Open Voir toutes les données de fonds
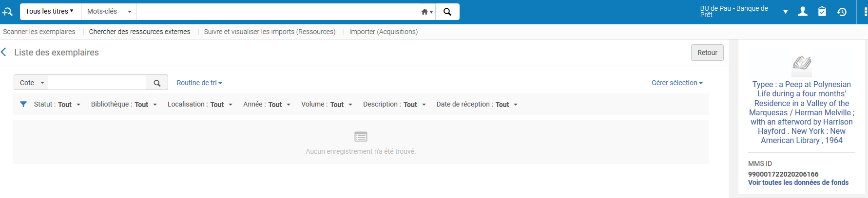Image resolution: width=868 pixels, height=198 pixels. click(x=798, y=182)
